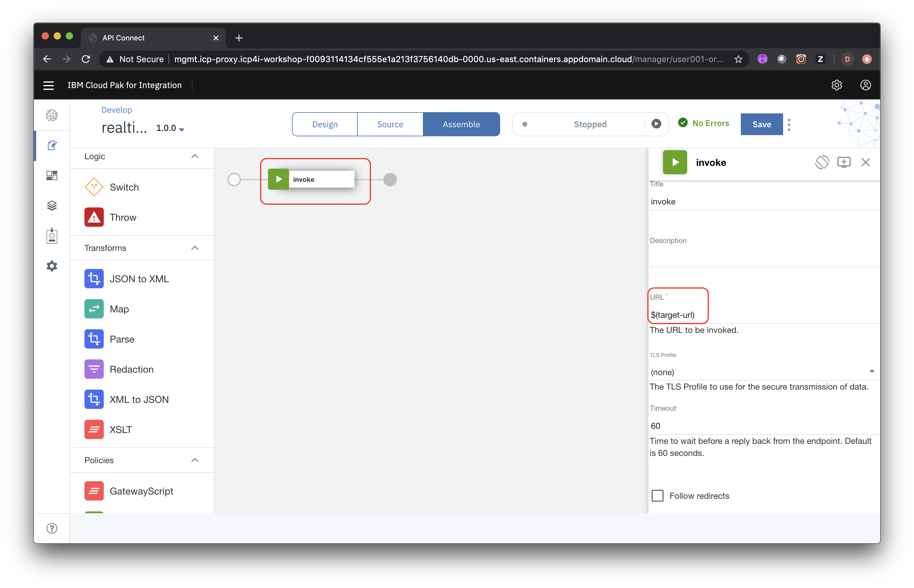914x588 pixels.
Task: Select the Map transform icon
Action: coord(93,308)
